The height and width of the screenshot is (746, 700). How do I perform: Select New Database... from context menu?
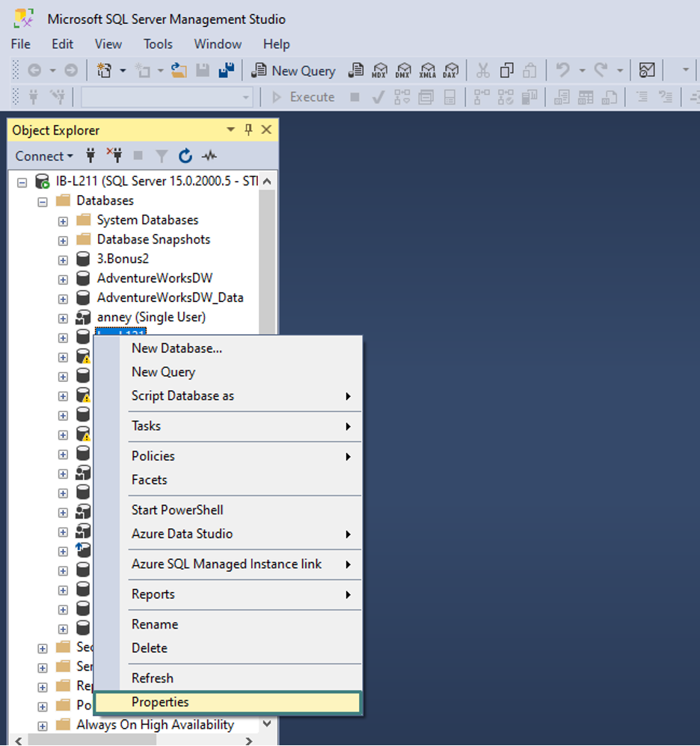tap(227, 348)
